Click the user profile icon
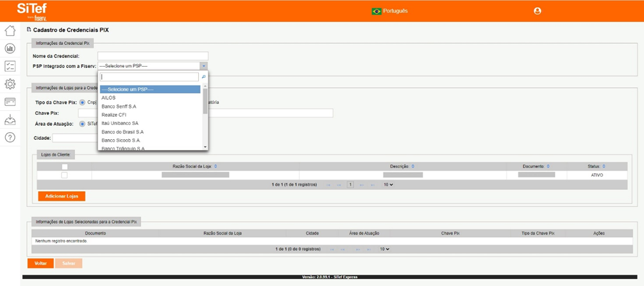644x286 pixels. [x=538, y=11]
